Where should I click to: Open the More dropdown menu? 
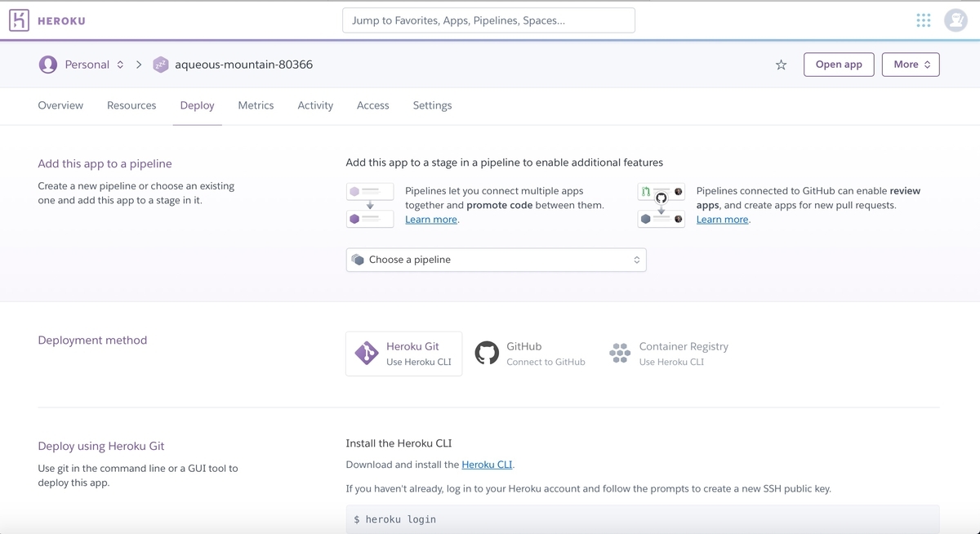pyautogui.click(x=911, y=65)
